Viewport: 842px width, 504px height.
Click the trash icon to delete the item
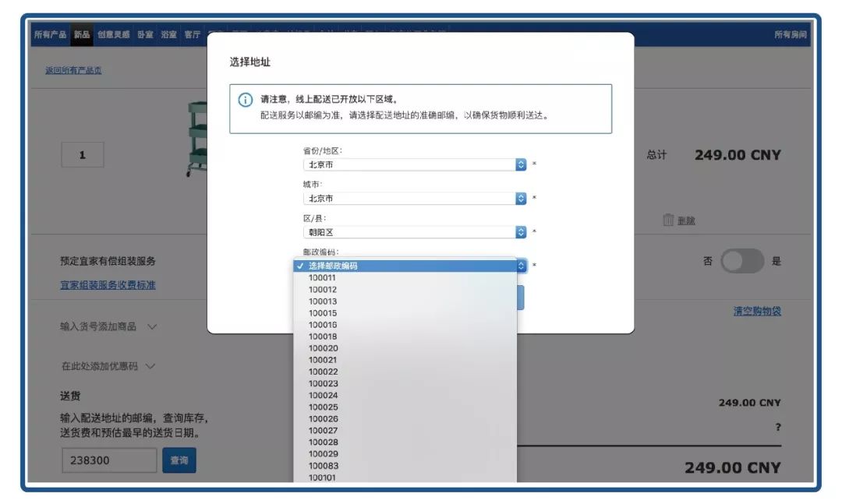click(x=669, y=220)
